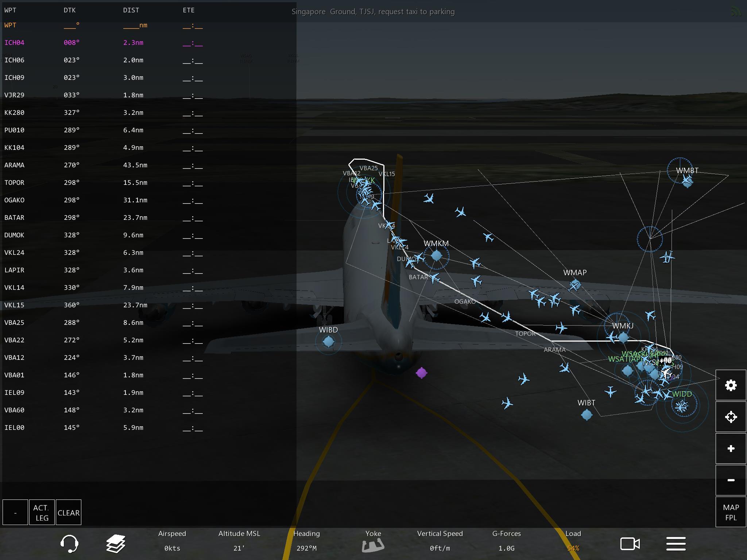Activate leg with ACT. LEG button
This screenshot has width=747, height=560.
click(42, 512)
